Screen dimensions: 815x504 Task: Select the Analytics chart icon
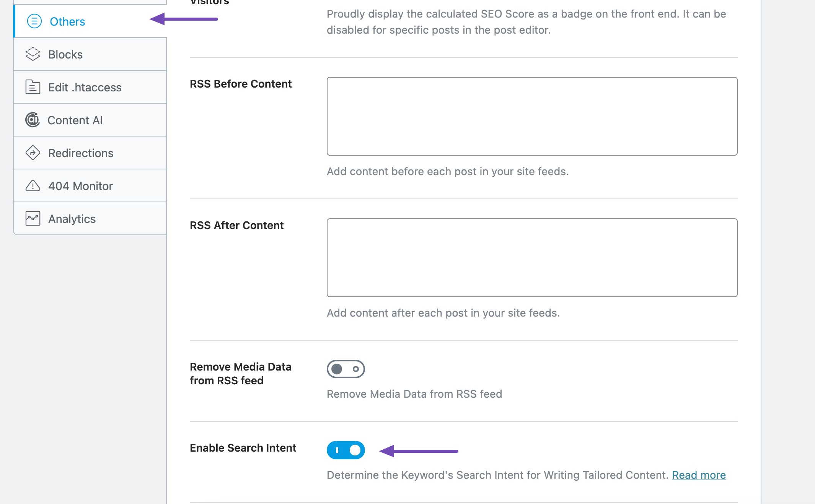(33, 218)
